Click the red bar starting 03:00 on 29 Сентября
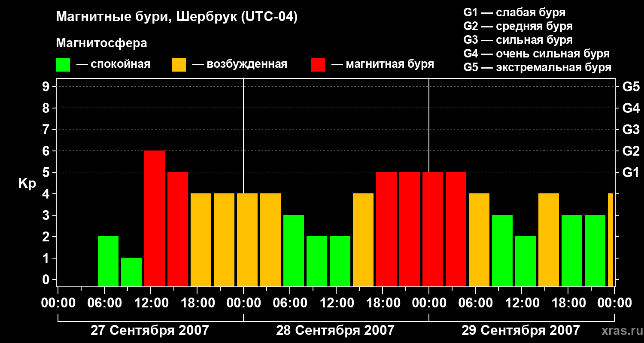The width and height of the screenshot is (644, 343). pos(456,229)
